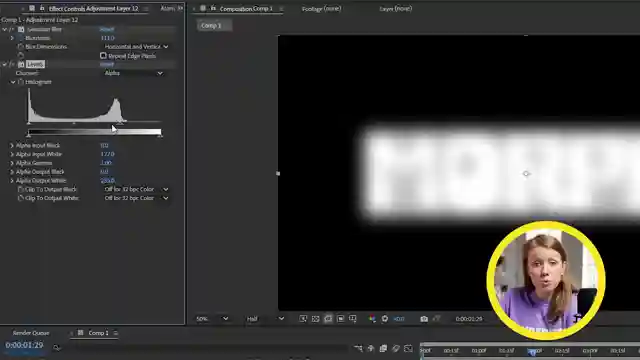
Task: Toggle Repeat Edge Pixels row stopwatch
Action: coord(20,56)
